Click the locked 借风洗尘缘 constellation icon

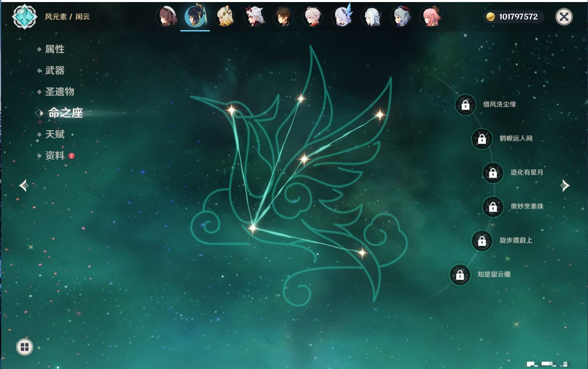pos(465,105)
